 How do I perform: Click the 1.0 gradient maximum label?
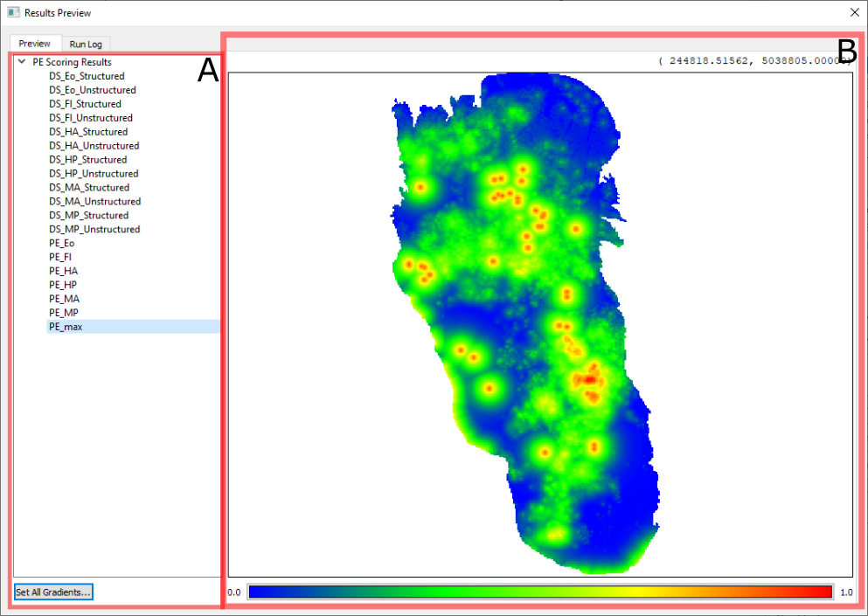click(846, 592)
